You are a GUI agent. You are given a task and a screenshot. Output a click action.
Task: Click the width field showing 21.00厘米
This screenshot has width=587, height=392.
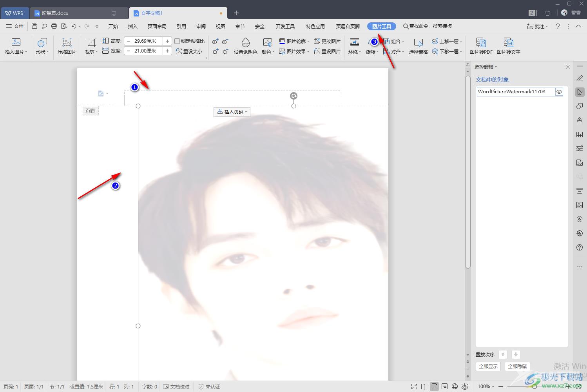(x=148, y=51)
